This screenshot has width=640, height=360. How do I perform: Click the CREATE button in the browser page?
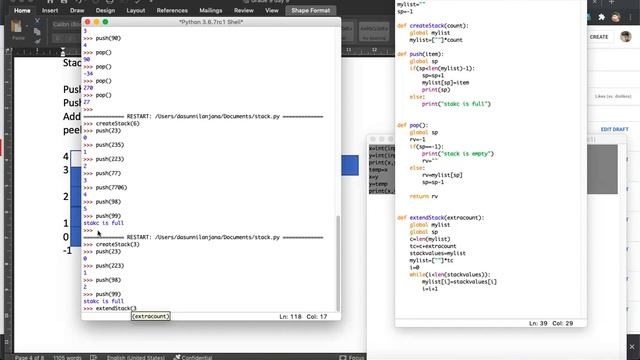599,37
